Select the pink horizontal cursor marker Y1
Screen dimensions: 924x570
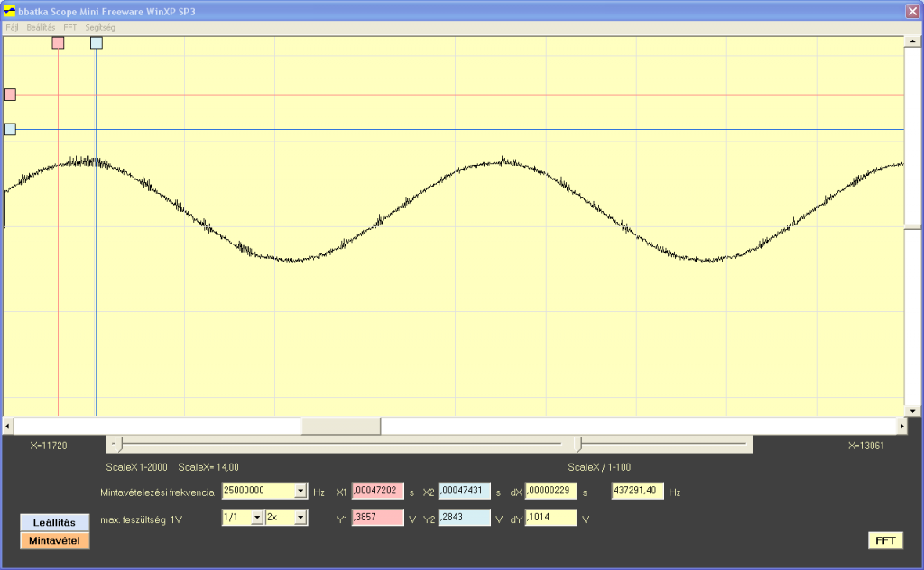pos(10,95)
